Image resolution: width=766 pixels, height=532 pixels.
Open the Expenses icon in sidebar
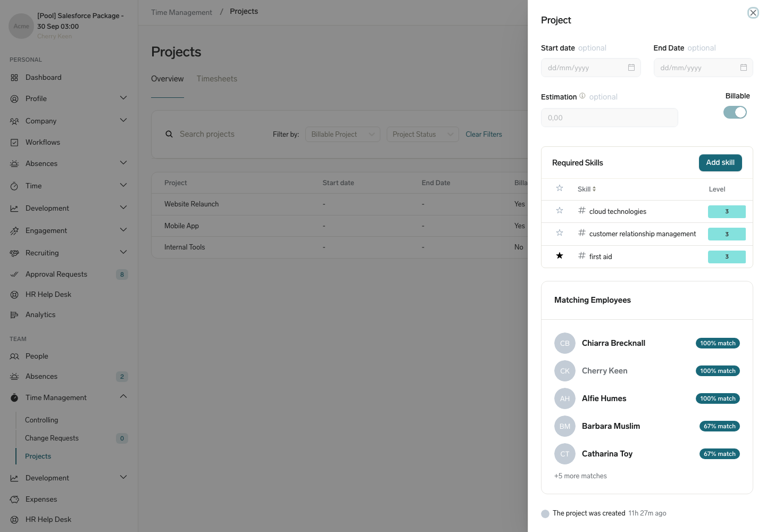(14, 500)
